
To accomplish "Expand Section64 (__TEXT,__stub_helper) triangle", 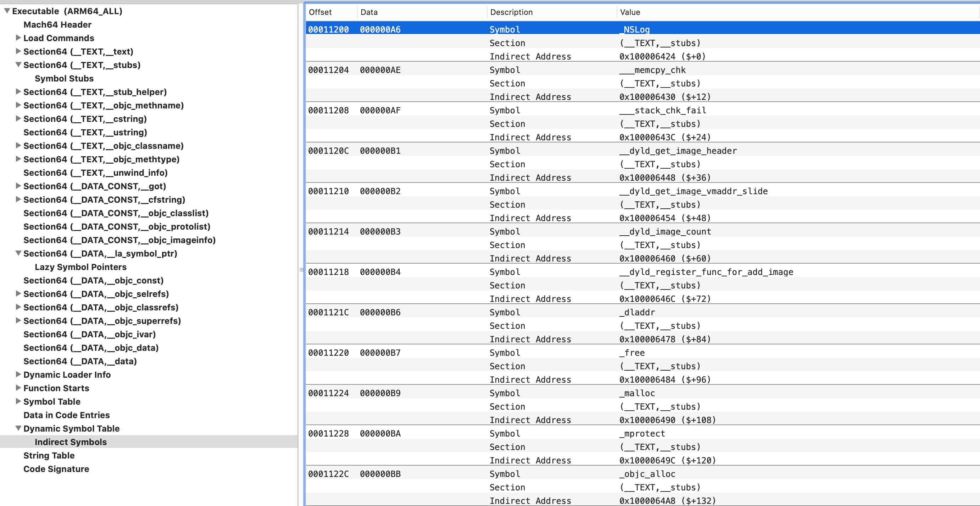I will pyautogui.click(x=18, y=92).
